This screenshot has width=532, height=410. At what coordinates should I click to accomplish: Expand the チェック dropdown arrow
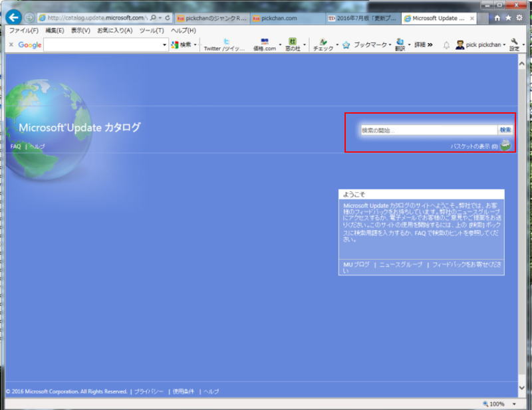pos(337,45)
